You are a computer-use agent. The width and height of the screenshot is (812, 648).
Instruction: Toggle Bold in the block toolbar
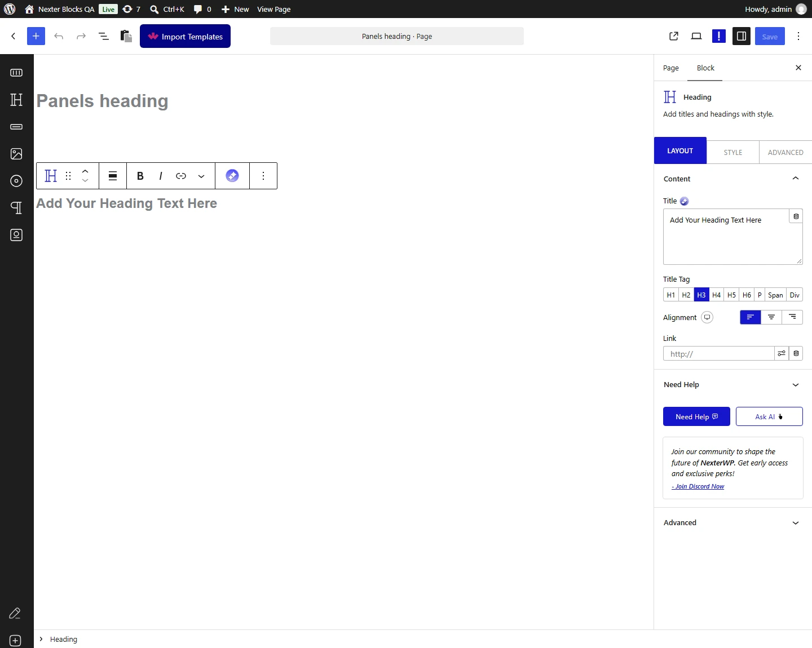(140, 176)
